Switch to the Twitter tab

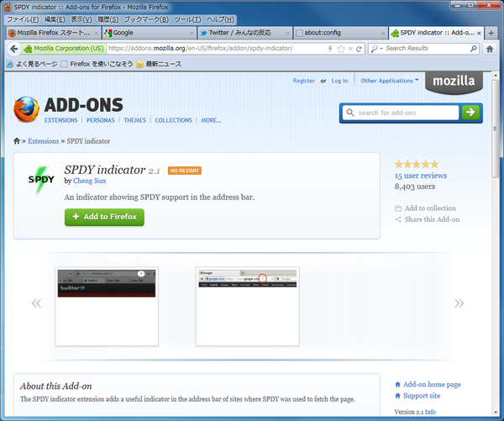pos(244,33)
